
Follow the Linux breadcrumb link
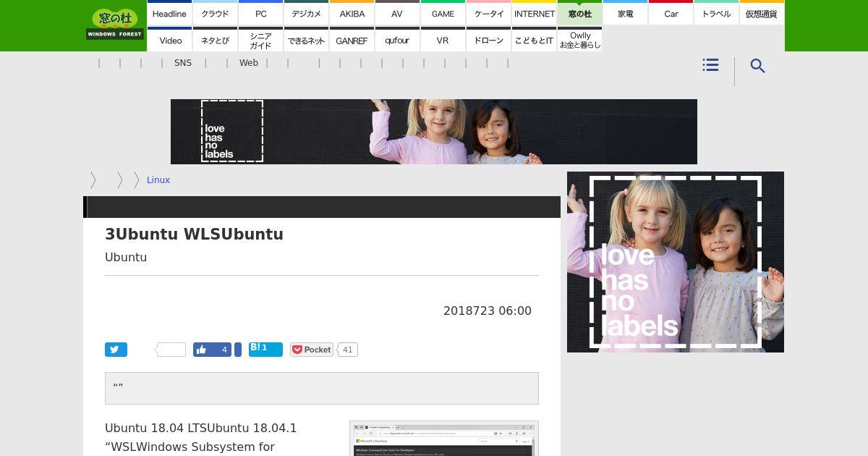click(158, 180)
